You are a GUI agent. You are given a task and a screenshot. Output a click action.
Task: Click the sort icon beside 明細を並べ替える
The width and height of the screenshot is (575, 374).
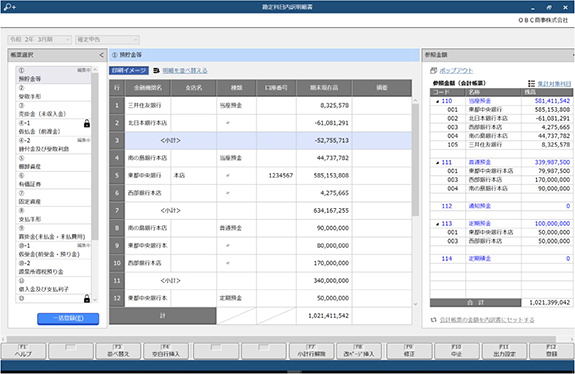[156, 70]
